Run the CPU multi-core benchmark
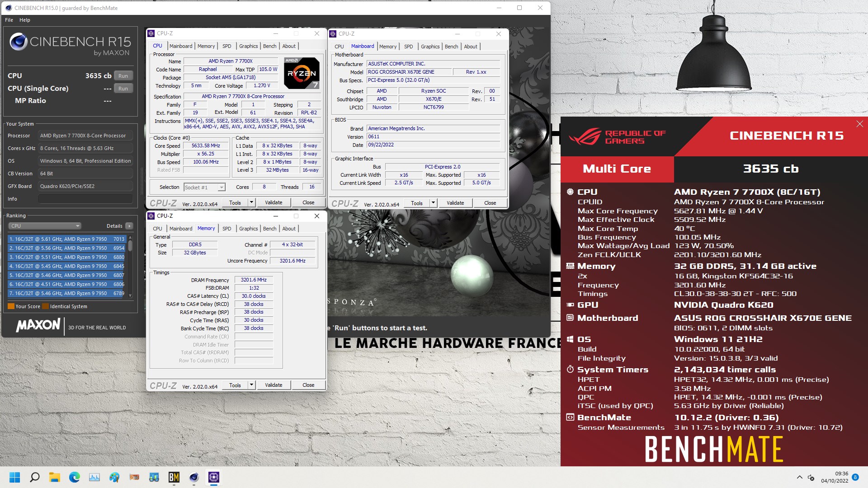This screenshot has width=868, height=488. (123, 76)
